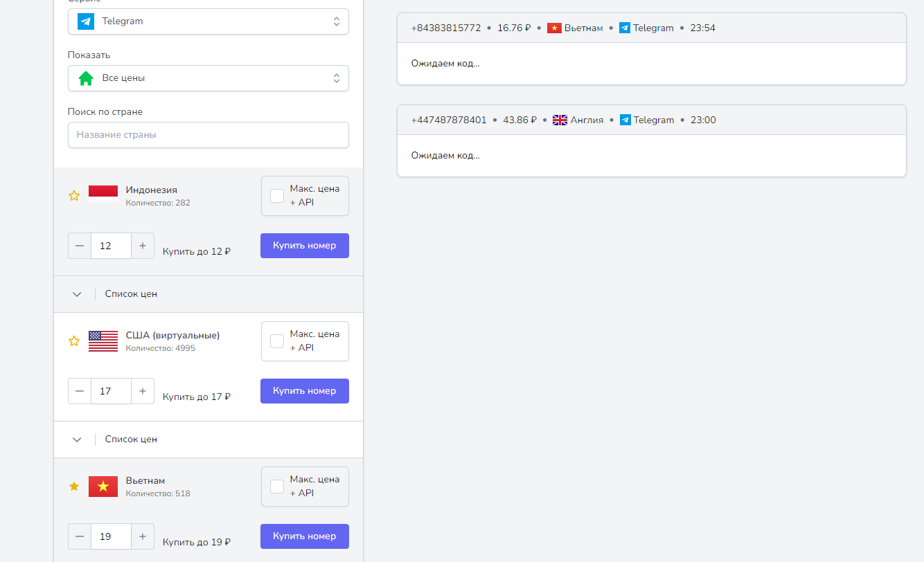
Task: Click Вьетнам price field showing 19
Action: click(111, 536)
